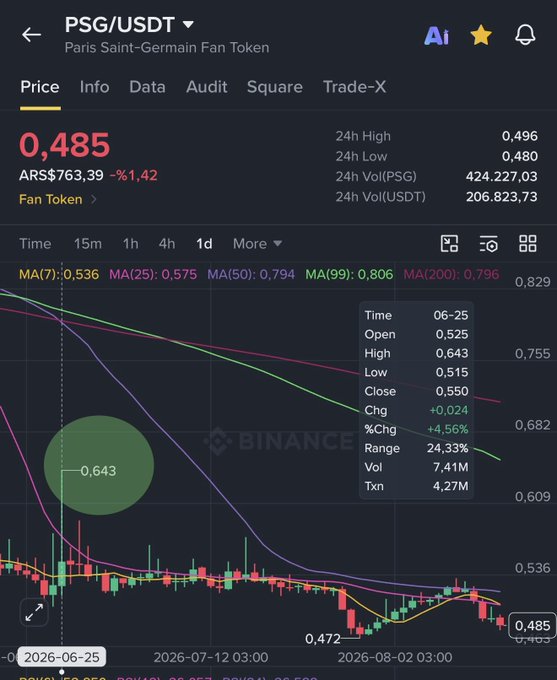Click the 24h Vol(USDT) value 206.823,73
The image size is (557, 680).
(x=501, y=197)
